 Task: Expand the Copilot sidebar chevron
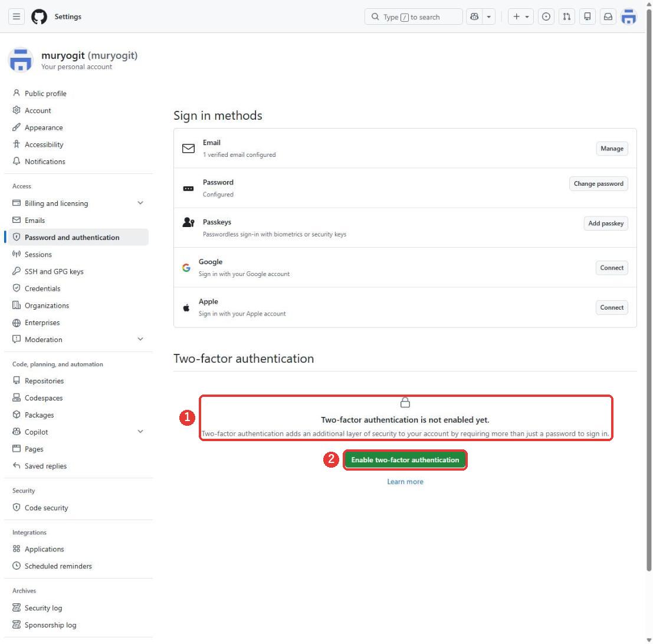[140, 432]
